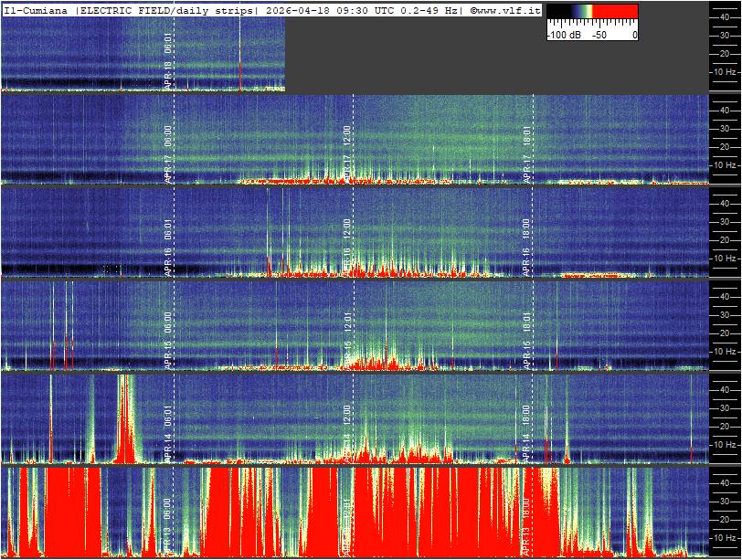Click the -50 label on the color legend
The width and height of the screenshot is (742, 560).
(599, 35)
